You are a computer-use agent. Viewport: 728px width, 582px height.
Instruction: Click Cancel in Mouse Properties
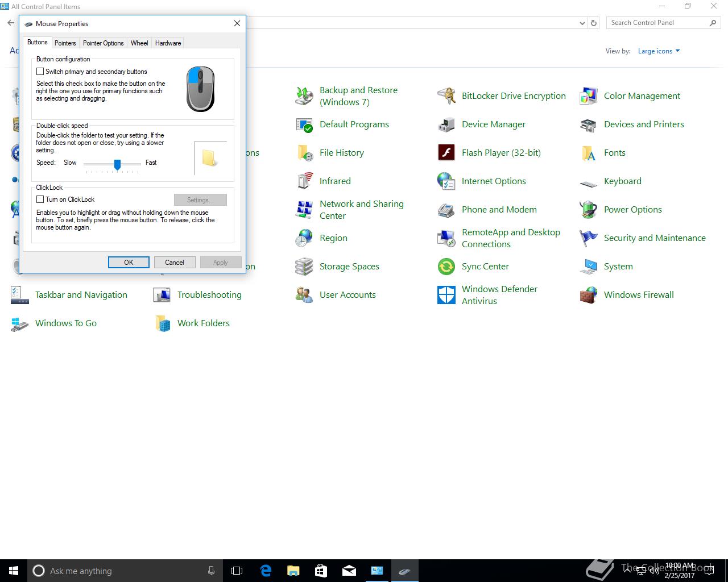pos(175,262)
